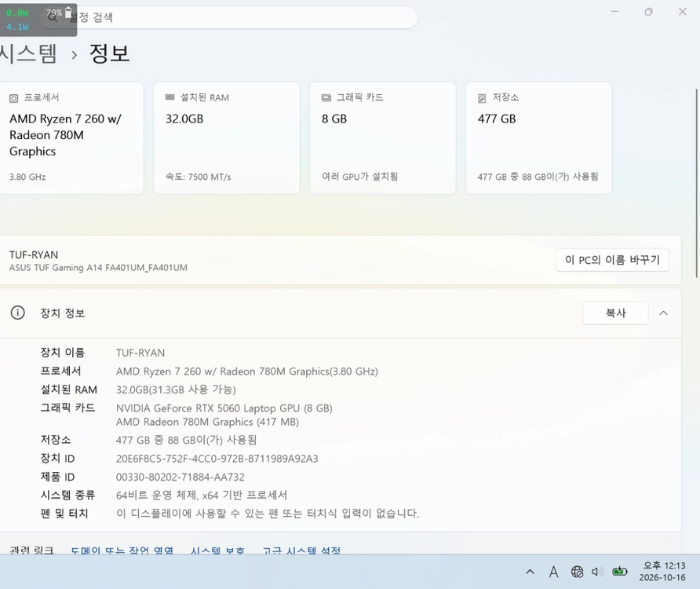Click the 장치 이름 TUF-RYAN value
The height and width of the screenshot is (589, 700).
pos(140,353)
